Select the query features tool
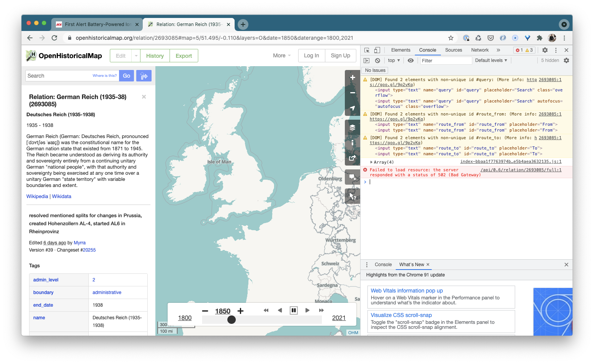This screenshot has height=364, width=594. point(352,196)
